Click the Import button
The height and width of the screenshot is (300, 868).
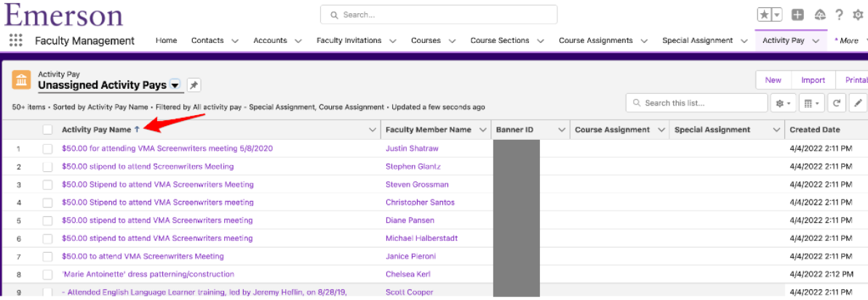[813, 80]
